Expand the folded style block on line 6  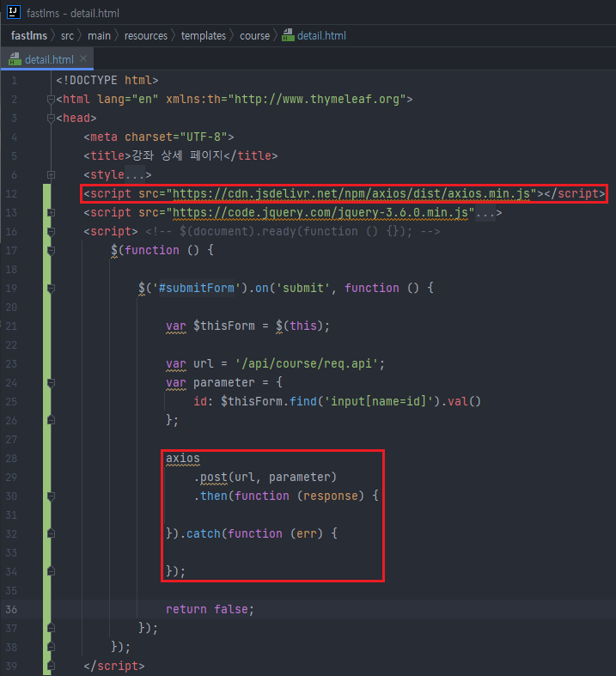click(x=51, y=174)
